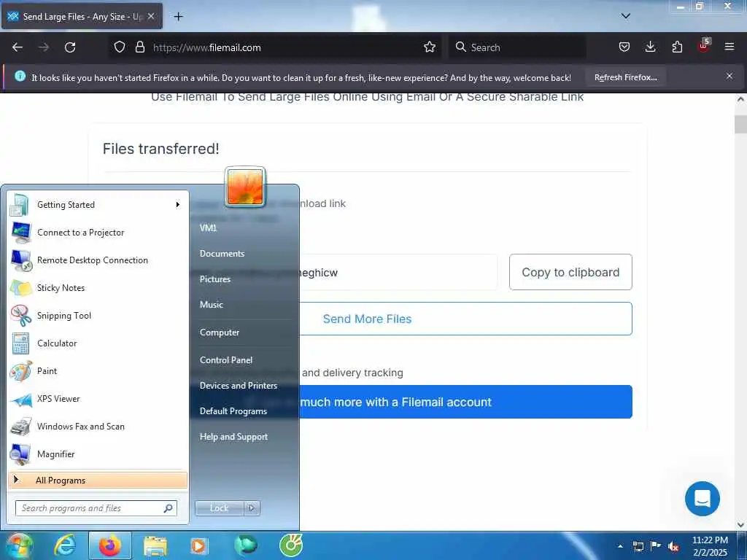This screenshot has width=747, height=560.
Task: Click the blue Filemail account button
Action: click(465, 402)
